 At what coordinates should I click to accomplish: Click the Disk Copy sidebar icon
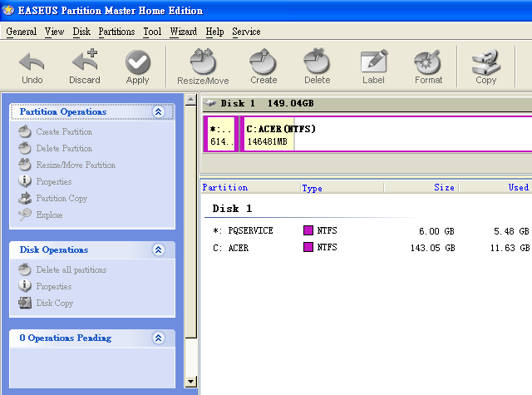pos(25,303)
